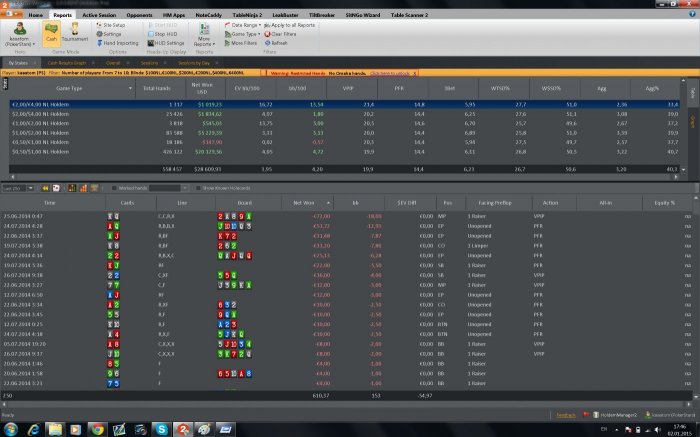
Task: Click the Net Won column sort arrow
Action: [x=328, y=203]
